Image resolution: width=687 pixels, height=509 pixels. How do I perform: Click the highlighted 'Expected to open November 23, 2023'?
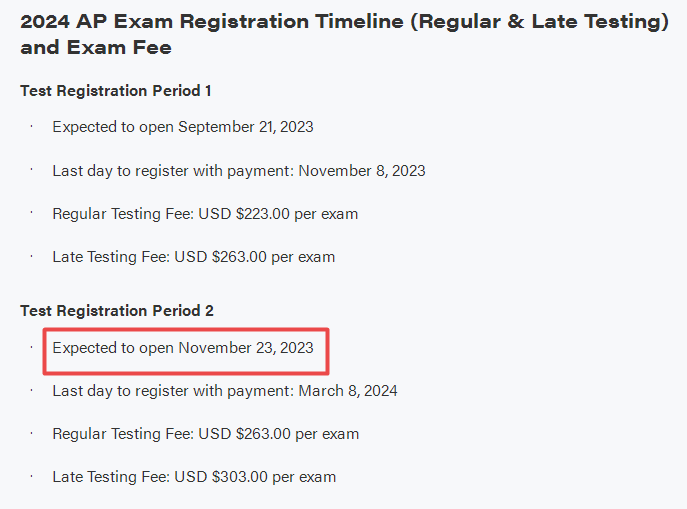[x=183, y=348]
